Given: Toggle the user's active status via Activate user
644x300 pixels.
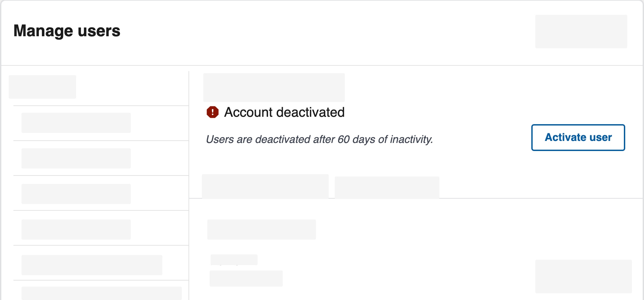Looking at the screenshot, I should [578, 137].
